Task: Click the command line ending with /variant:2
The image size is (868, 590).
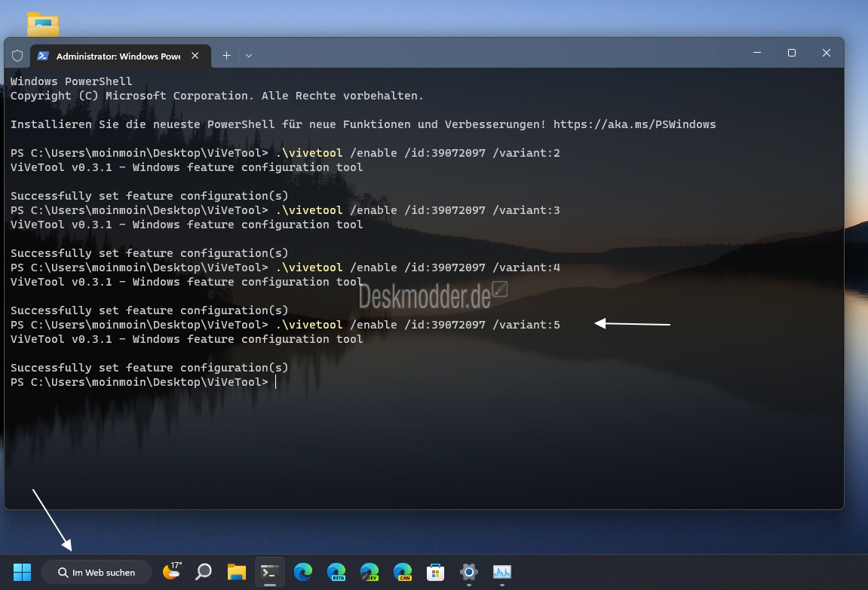Action: pyautogui.click(x=285, y=153)
